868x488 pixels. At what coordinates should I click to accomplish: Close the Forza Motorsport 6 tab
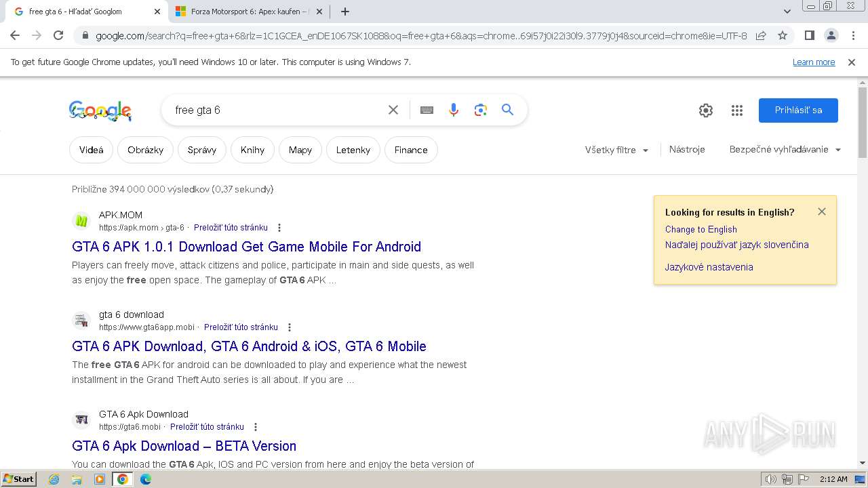coord(319,12)
